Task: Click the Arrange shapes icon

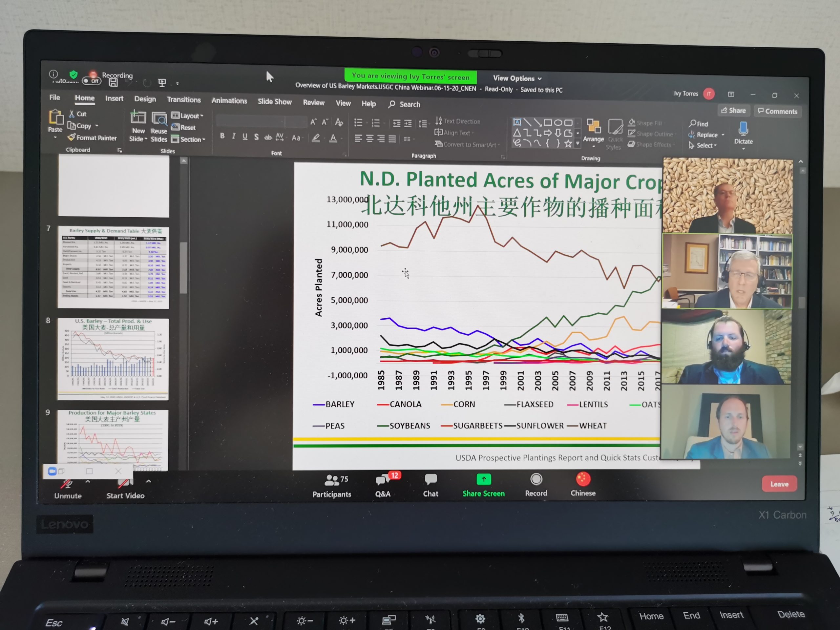Action: [x=593, y=127]
